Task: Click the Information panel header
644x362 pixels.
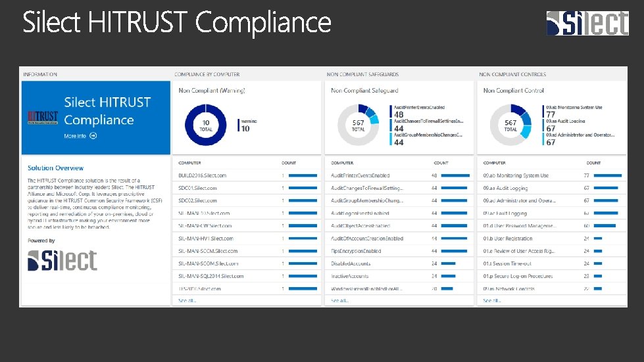Action: coord(40,74)
